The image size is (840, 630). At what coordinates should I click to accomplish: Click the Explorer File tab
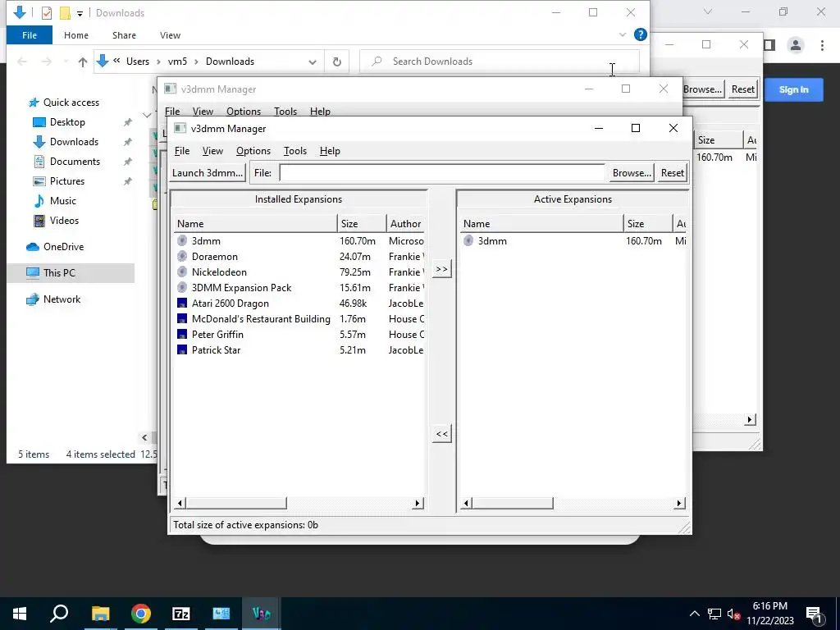(x=30, y=35)
